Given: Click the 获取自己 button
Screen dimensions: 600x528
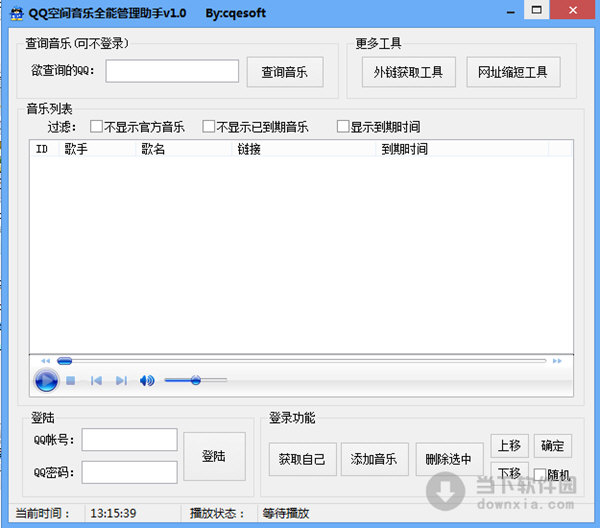Looking at the screenshot, I should pos(303,459).
